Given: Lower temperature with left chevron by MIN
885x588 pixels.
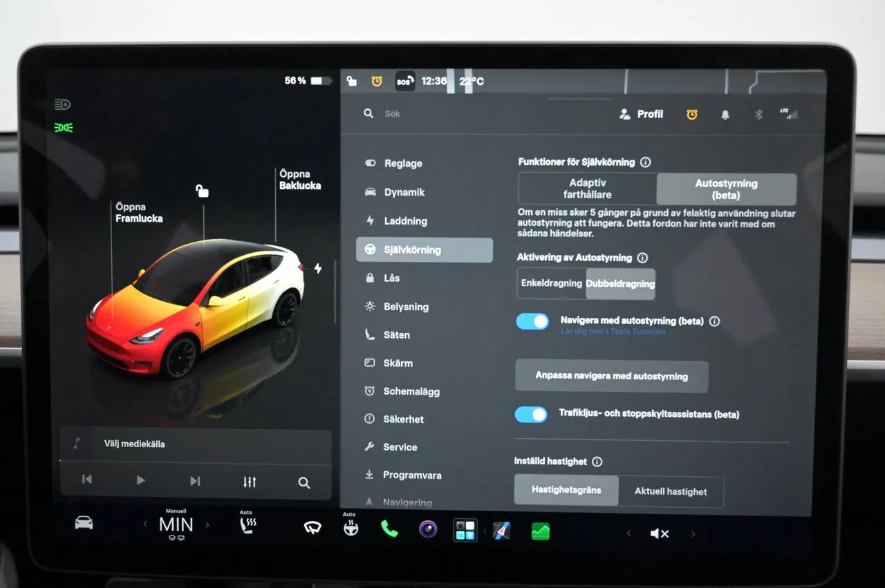Looking at the screenshot, I should pyautogui.click(x=145, y=524).
